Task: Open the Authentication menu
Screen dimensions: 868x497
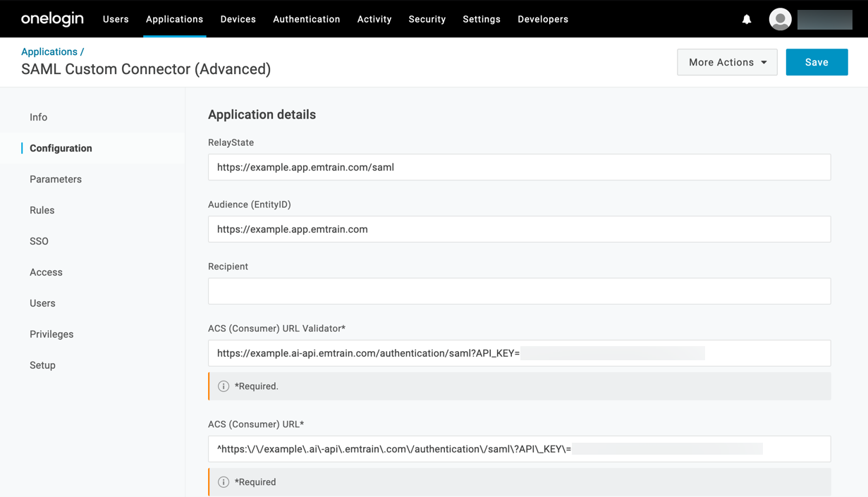Action: click(306, 19)
